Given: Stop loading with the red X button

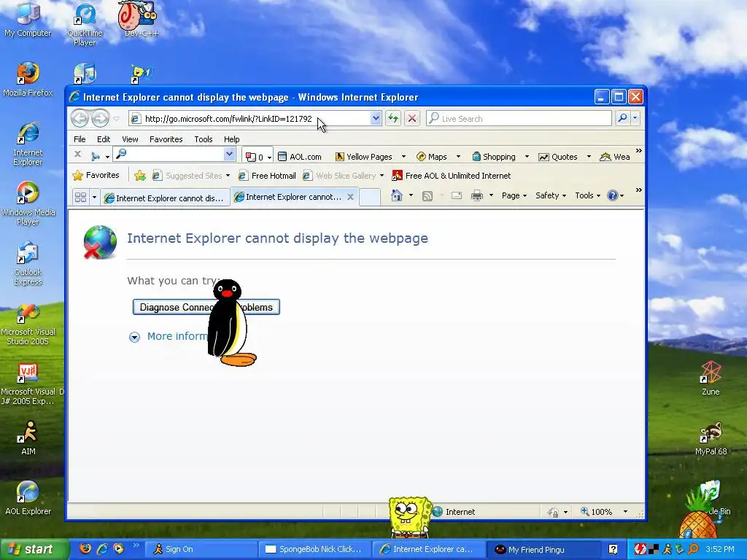Looking at the screenshot, I should pos(412,118).
